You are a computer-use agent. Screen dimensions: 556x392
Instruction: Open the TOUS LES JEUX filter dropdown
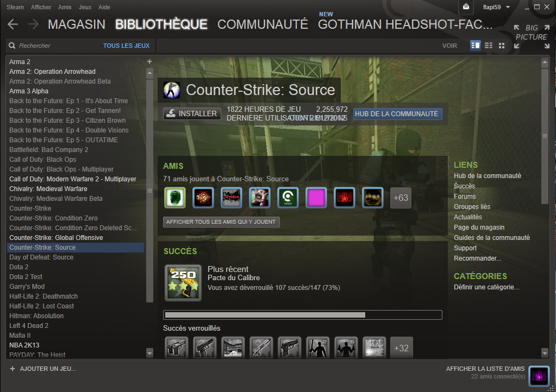[x=126, y=46]
